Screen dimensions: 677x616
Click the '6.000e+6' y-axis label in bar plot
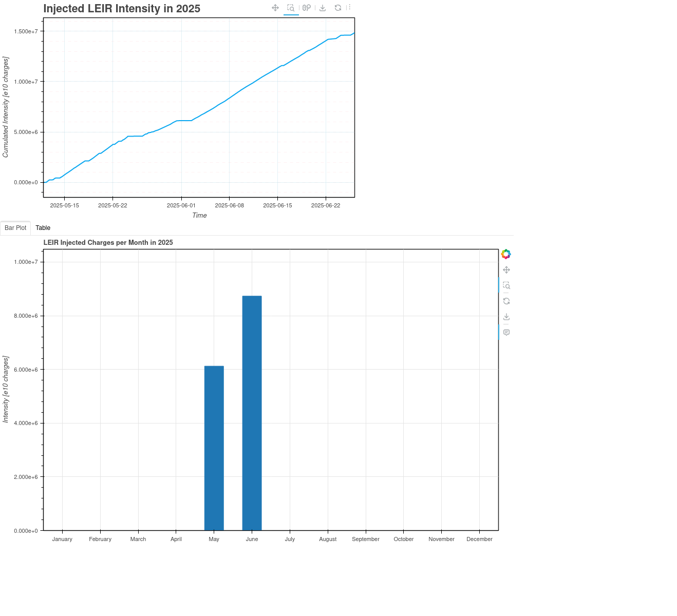coord(26,370)
